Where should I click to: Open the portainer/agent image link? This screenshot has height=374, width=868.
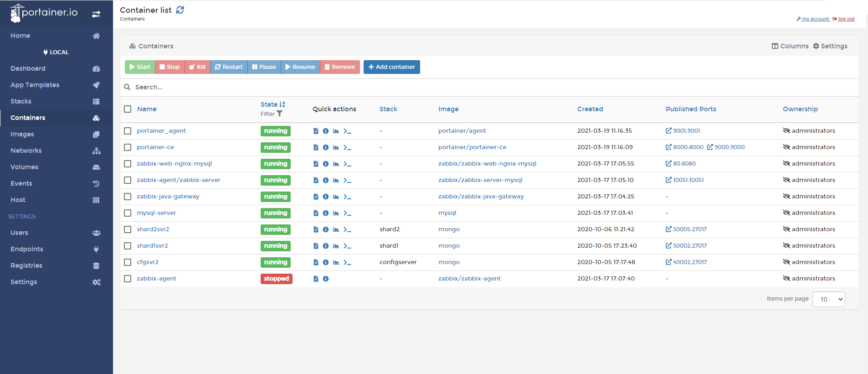(462, 131)
